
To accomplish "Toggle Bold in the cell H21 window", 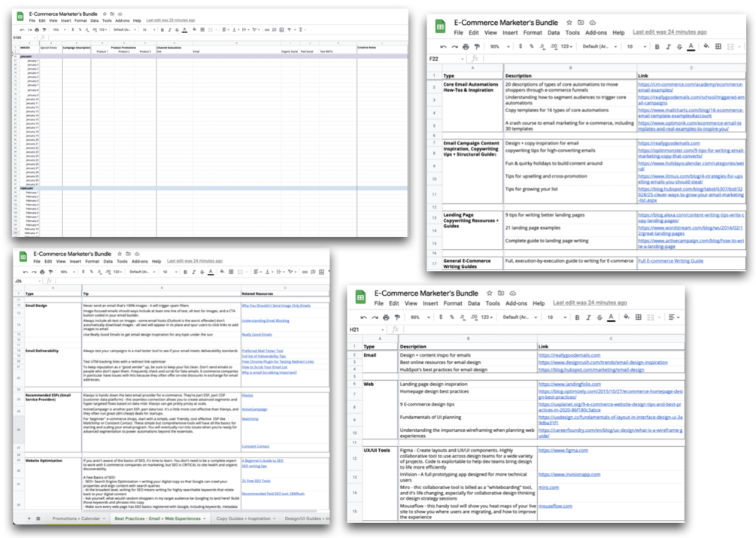I will pyautogui.click(x=577, y=318).
